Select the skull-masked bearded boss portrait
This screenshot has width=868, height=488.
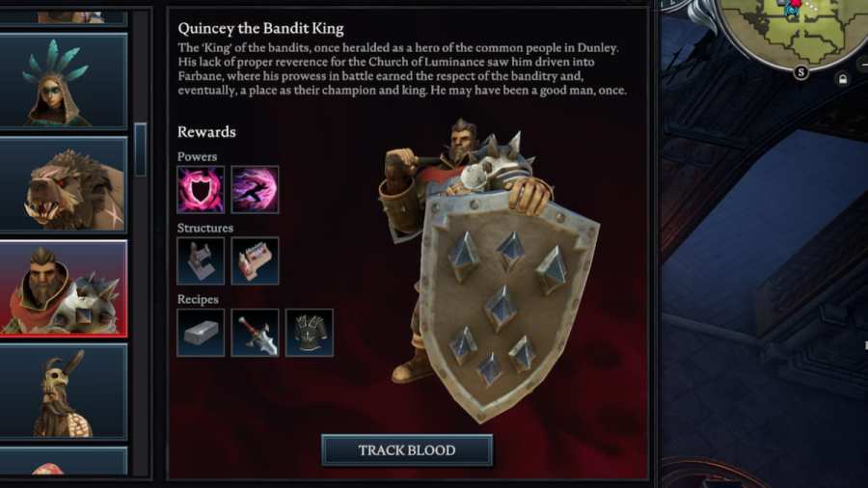coord(63,392)
